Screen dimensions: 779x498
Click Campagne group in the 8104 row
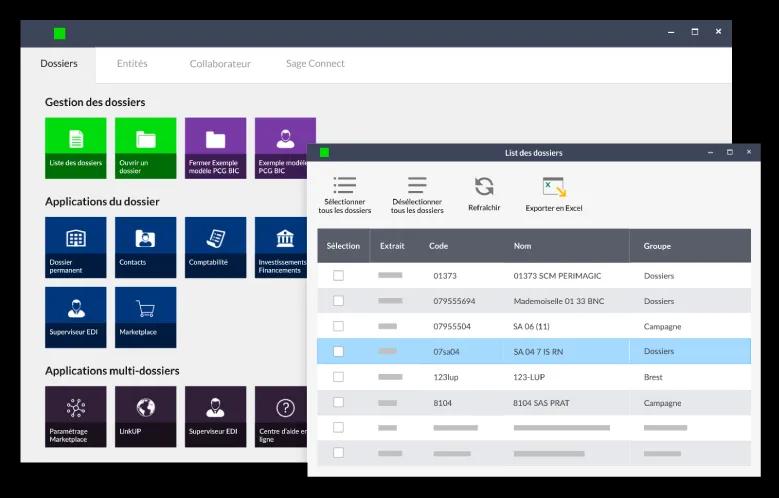[x=662, y=403]
